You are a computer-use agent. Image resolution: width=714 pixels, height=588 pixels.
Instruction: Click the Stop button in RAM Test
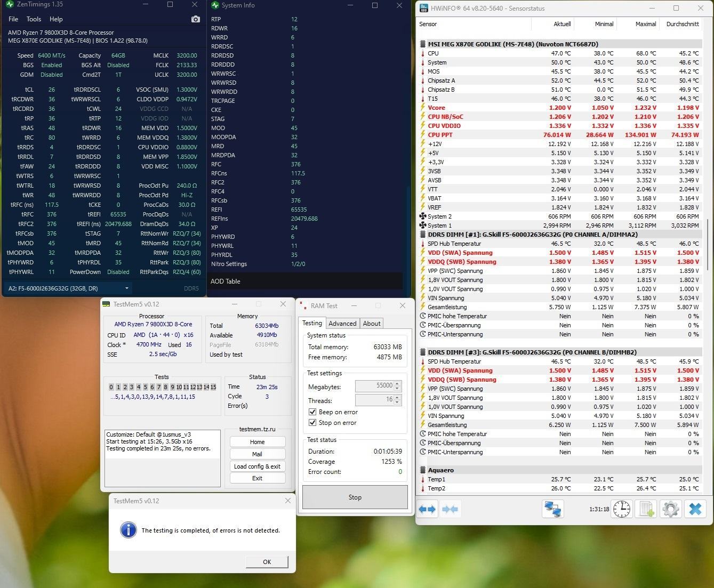click(x=355, y=497)
